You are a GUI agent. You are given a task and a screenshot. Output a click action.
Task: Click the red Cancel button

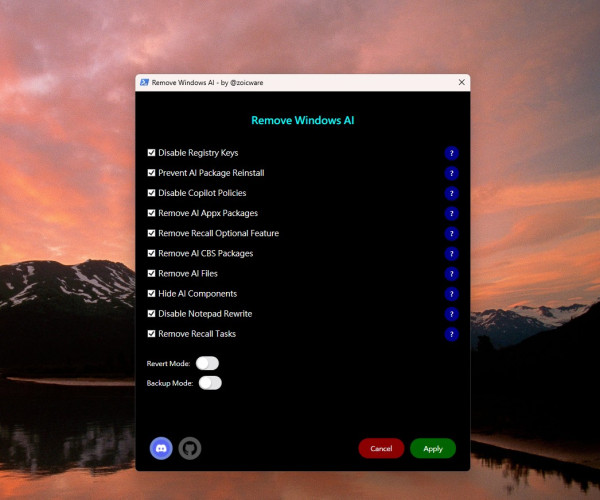tap(381, 448)
